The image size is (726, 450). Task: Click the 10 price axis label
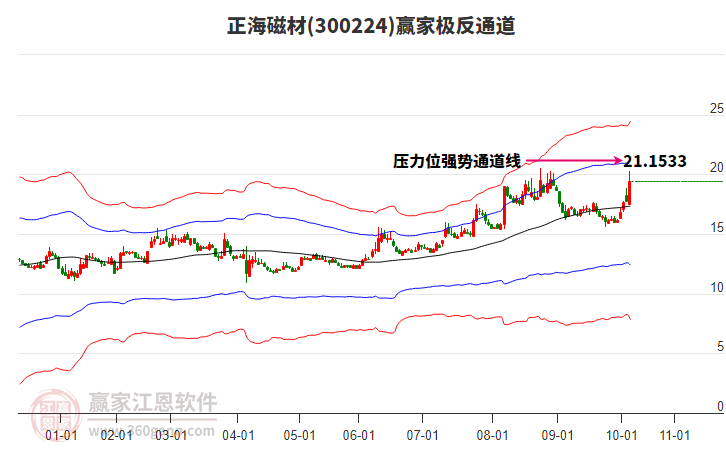(716, 288)
